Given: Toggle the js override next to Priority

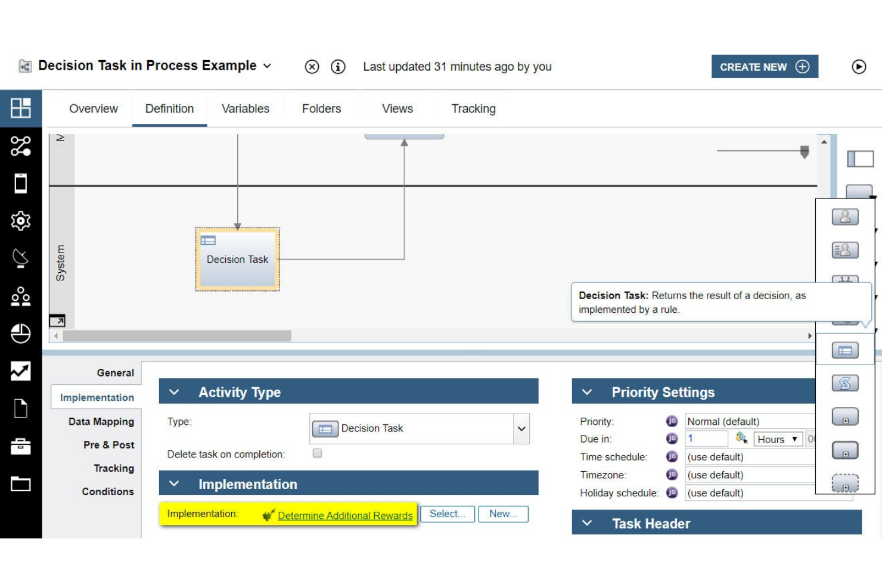Looking at the screenshot, I should pos(672,421).
